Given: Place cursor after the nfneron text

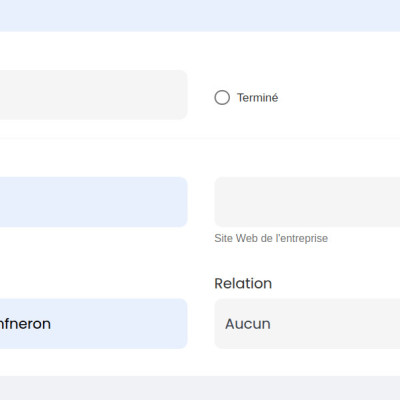Looking at the screenshot, I should (x=51, y=324).
